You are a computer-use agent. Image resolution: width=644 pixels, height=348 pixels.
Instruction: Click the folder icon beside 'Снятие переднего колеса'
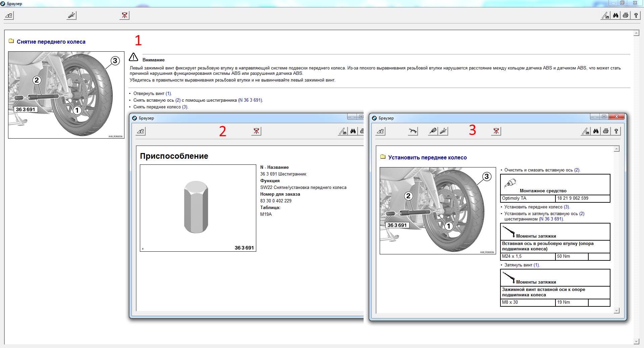pos(11,41)
